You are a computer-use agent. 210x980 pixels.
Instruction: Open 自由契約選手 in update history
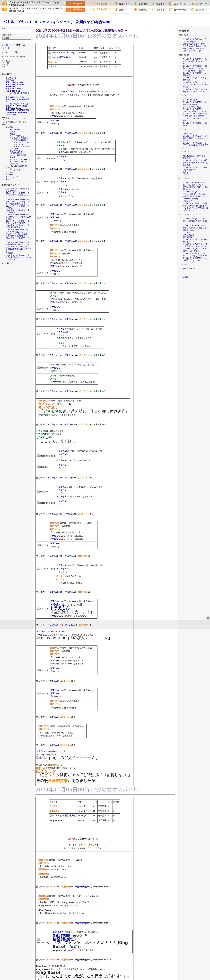(188, 237)
